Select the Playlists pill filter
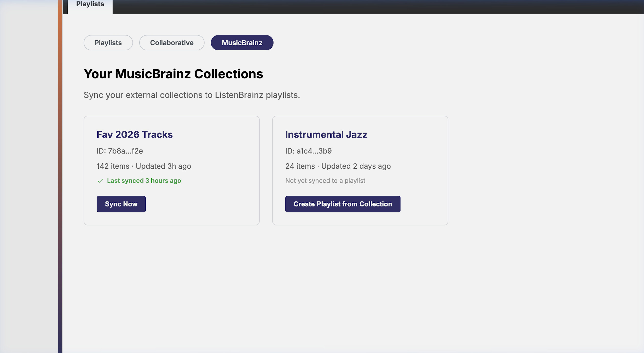644x353 pixels. point(108,43)
